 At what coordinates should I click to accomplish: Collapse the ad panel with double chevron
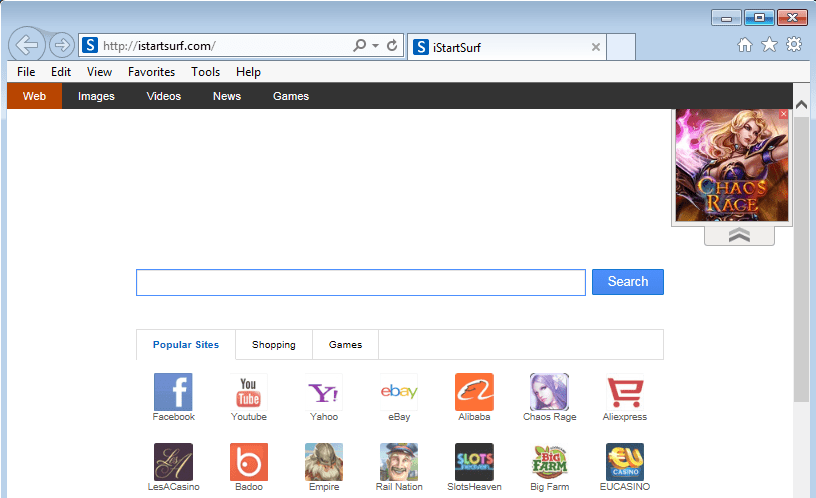pos(739,235)
